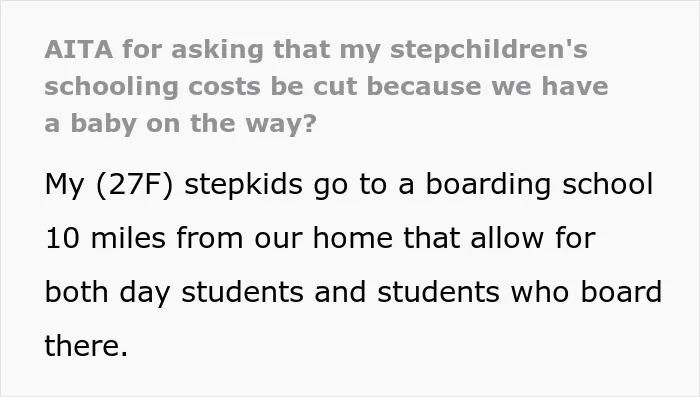Click the final word 'there.'
This screenshot has width=700, height=397.
(x=86, y=346)
